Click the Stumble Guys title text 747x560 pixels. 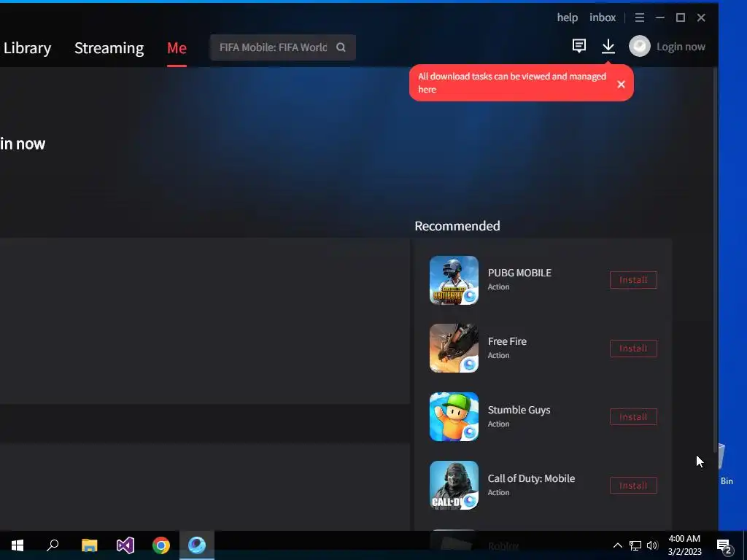(519, 410)
